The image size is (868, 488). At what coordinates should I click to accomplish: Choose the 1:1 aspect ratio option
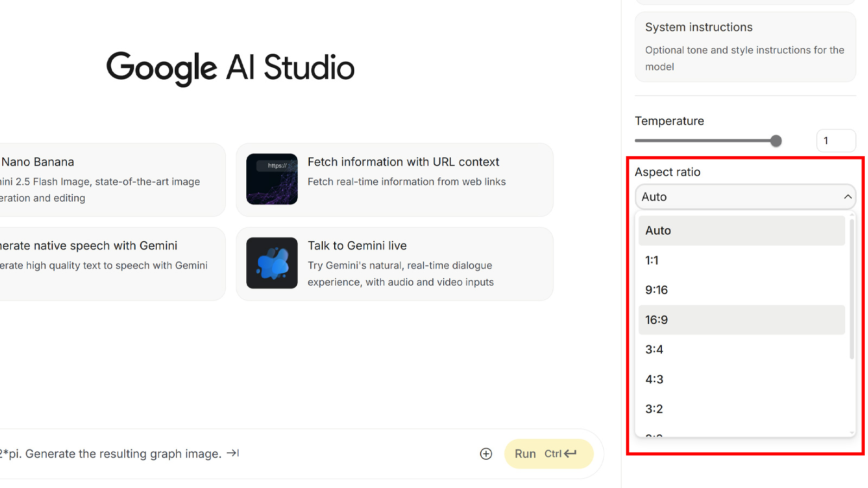pyautogui.click(x=741, y=260)
